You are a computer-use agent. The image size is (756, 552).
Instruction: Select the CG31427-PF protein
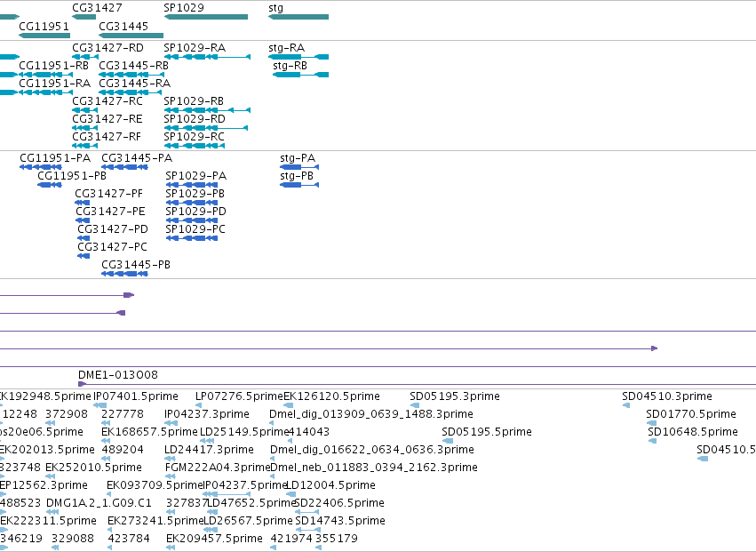click(x=109, y=194)
